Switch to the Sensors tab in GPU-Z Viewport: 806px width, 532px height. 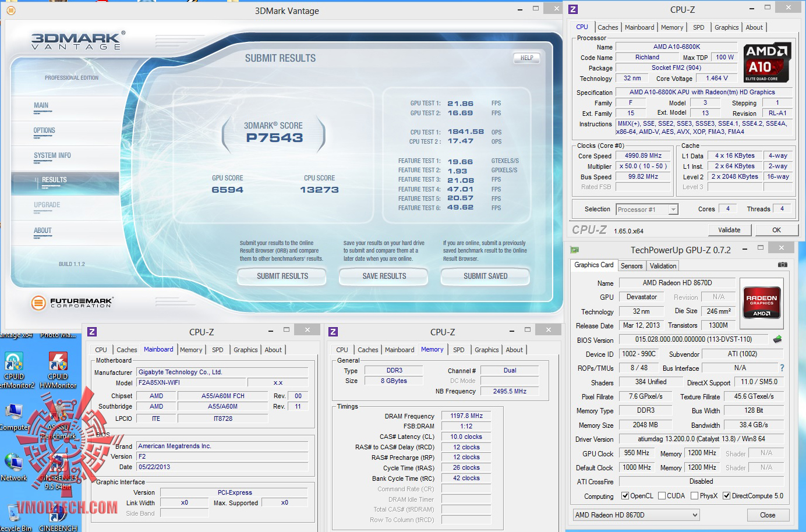(x=631, y=266)
